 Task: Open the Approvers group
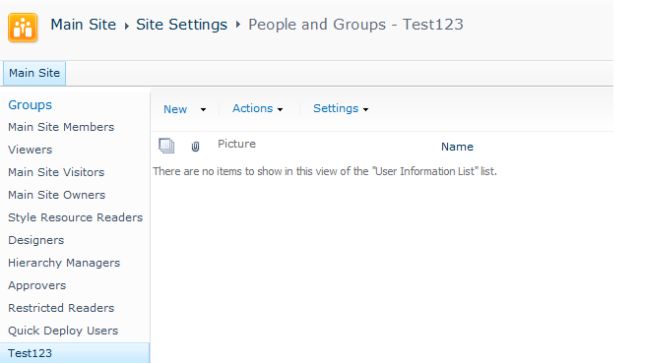click(x=37, y=286)
